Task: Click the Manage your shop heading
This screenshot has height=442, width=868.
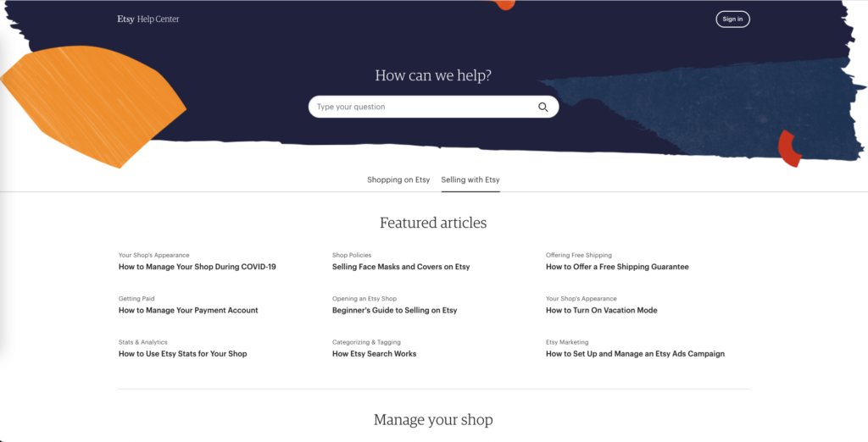Action: click(433, 420)
